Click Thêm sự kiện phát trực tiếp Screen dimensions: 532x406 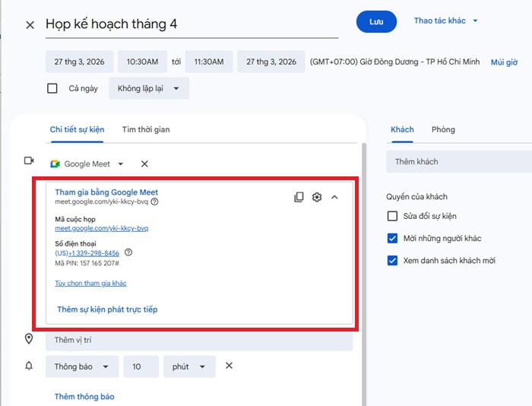pyautogui.click(x=107, y=309)
